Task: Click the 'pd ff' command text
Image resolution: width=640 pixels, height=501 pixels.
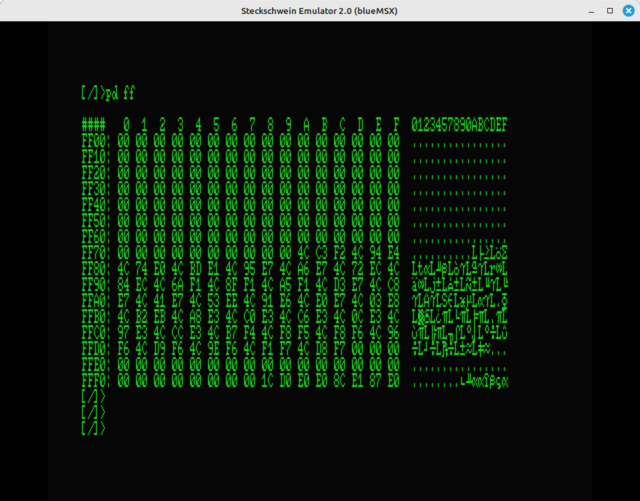Action: (120, 93)
